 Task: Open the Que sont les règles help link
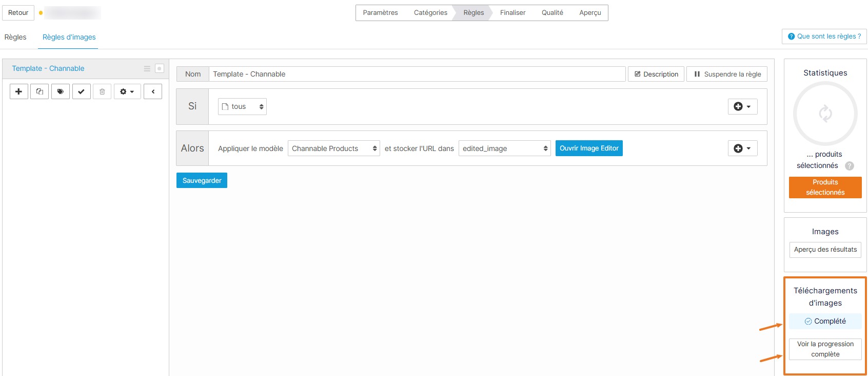824,36
